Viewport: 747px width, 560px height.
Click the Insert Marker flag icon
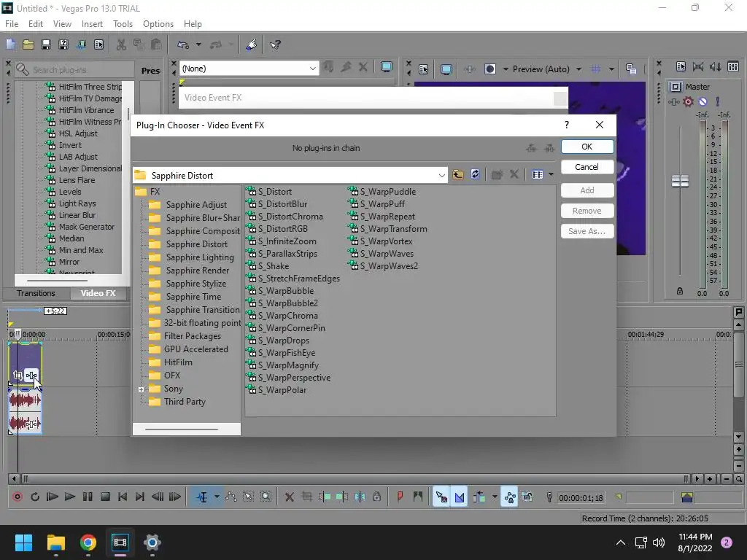(x=400, y=497)
